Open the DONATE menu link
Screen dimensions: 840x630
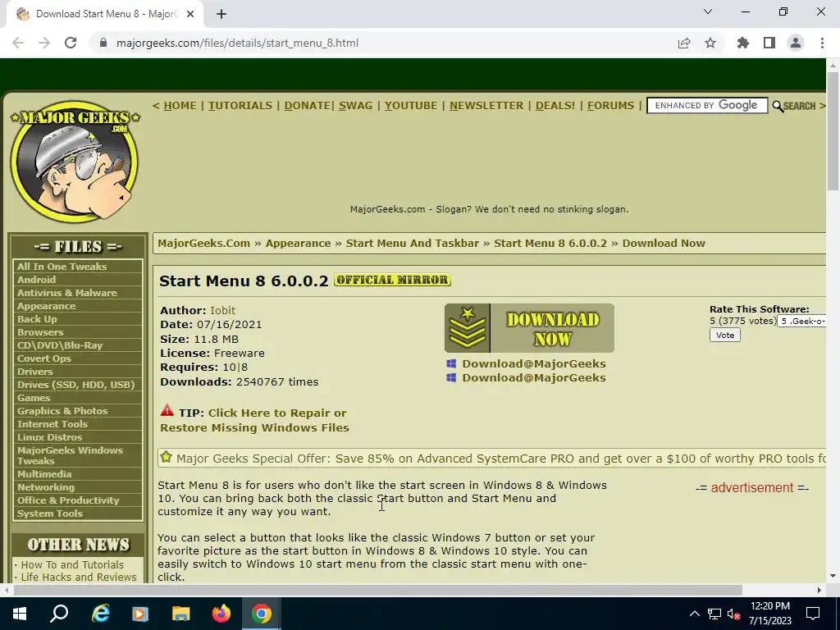[x=307, y=106]
